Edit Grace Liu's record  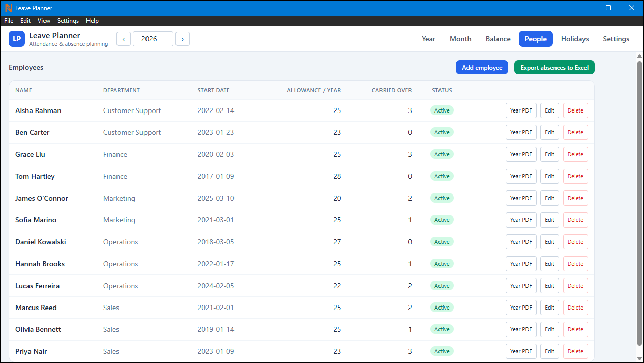[549, 154]
